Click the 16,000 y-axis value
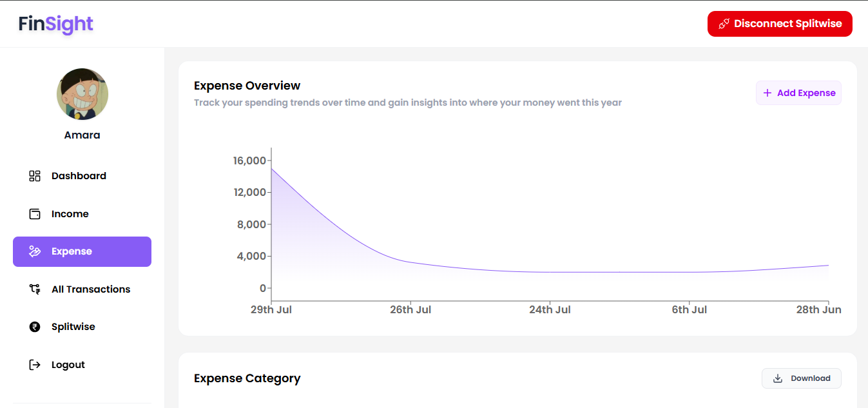 pos(249,160)
